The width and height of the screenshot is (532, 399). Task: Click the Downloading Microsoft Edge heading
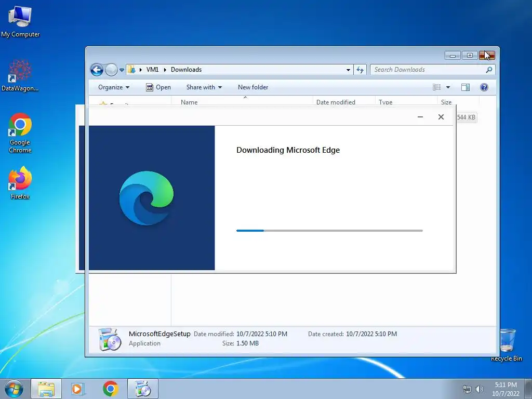tap(288, 150)
